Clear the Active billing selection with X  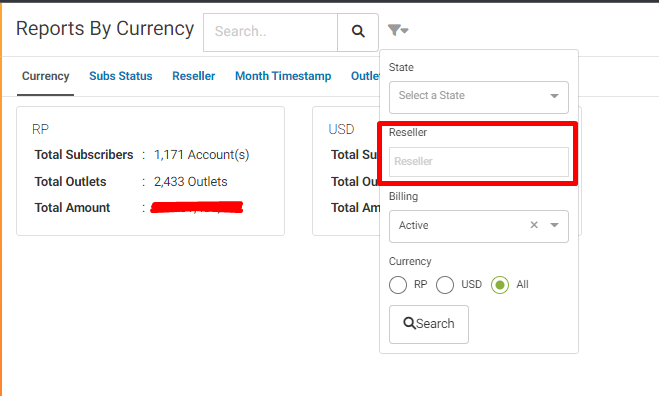coord(534,225)
